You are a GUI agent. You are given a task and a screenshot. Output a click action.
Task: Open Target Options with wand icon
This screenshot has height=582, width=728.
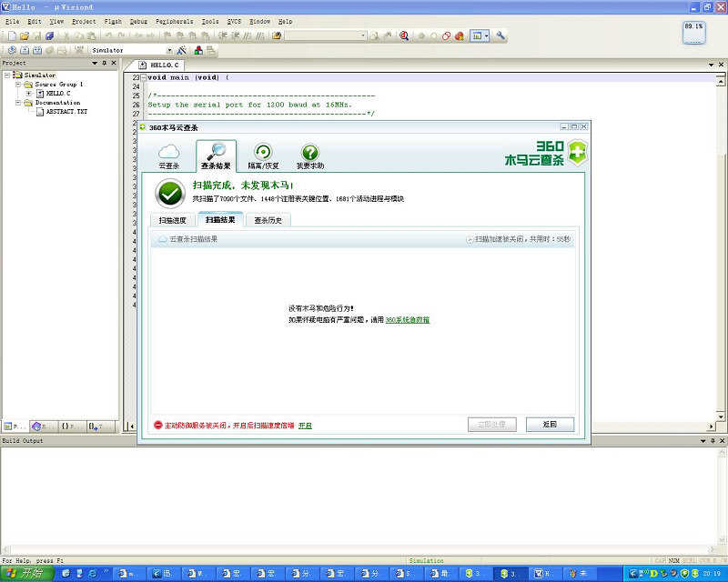coord(181,50)
